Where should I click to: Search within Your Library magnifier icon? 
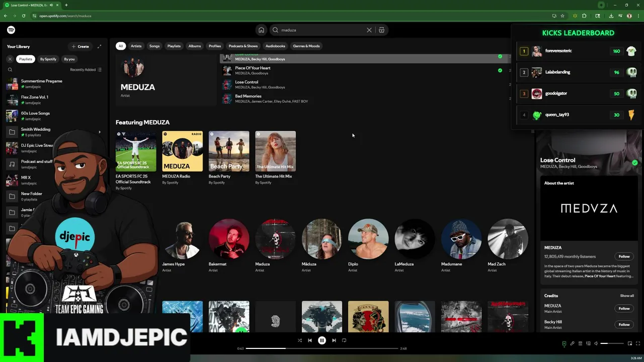(10, 70)
